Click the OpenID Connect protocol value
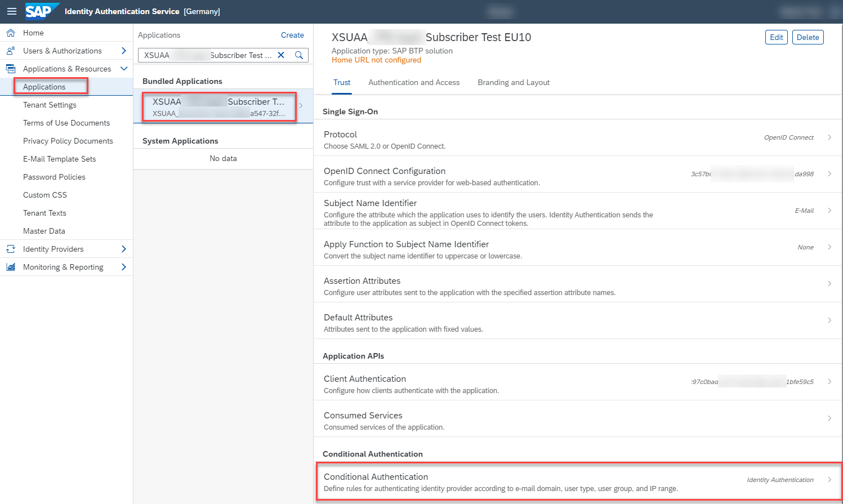Screen dimensions: 843x504 click(788, 137)
